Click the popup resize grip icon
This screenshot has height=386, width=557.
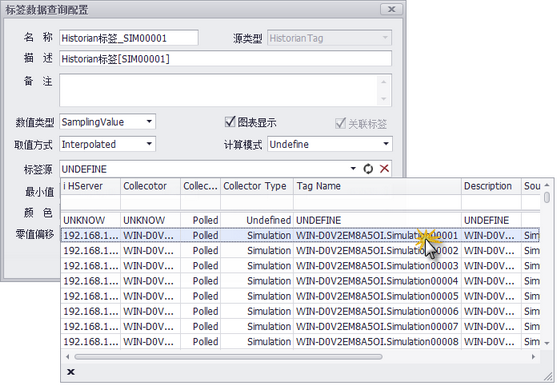point(548,377)
